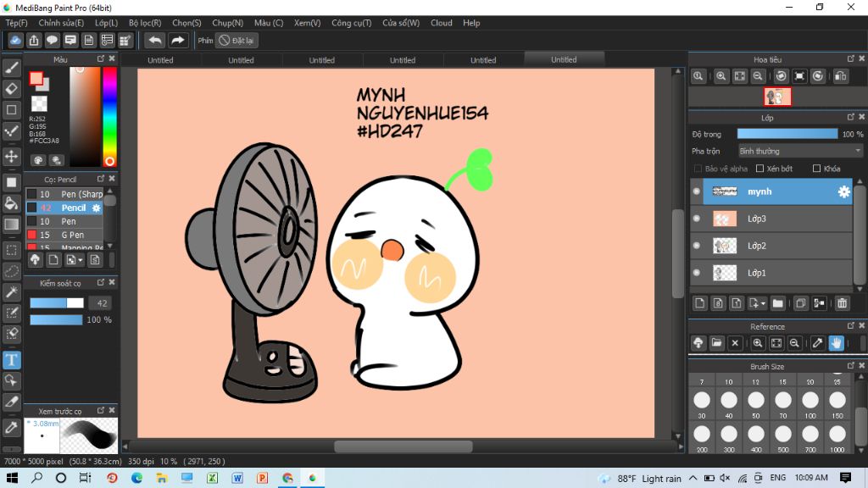Pick a hue on rainbow color bar
Image resolution: width=868 pixels, height=488 pixels.
coord(109,116)
